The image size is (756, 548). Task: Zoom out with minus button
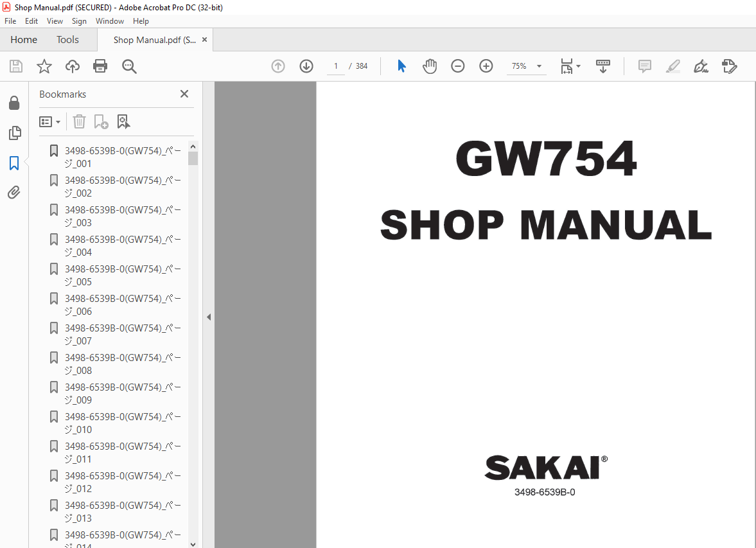[x=457, y=66]
